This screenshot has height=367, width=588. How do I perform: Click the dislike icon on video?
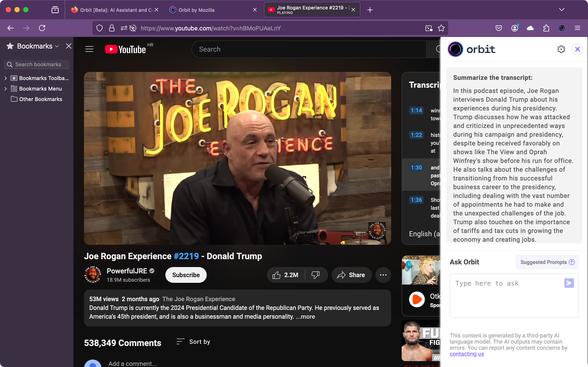[x=316, y=275]
